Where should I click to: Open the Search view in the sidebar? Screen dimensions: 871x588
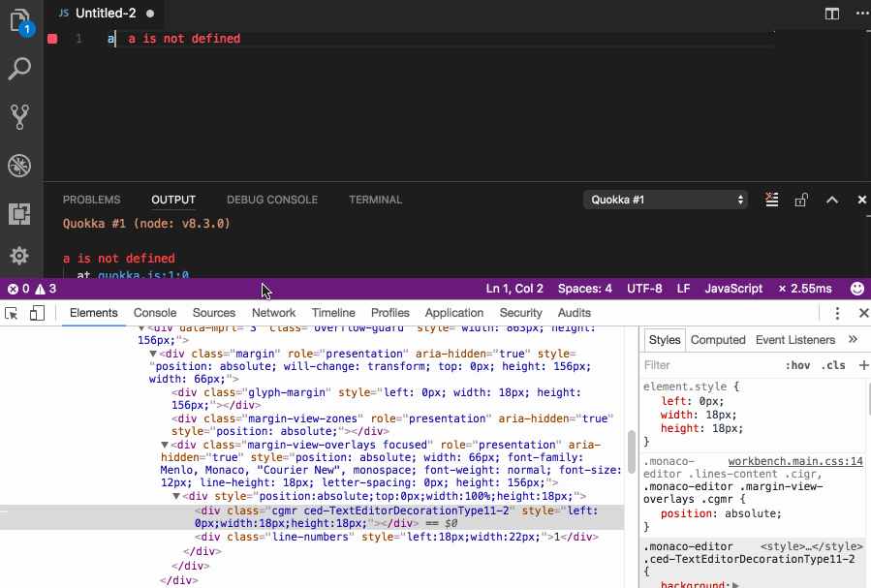click(x=20, y=68)
